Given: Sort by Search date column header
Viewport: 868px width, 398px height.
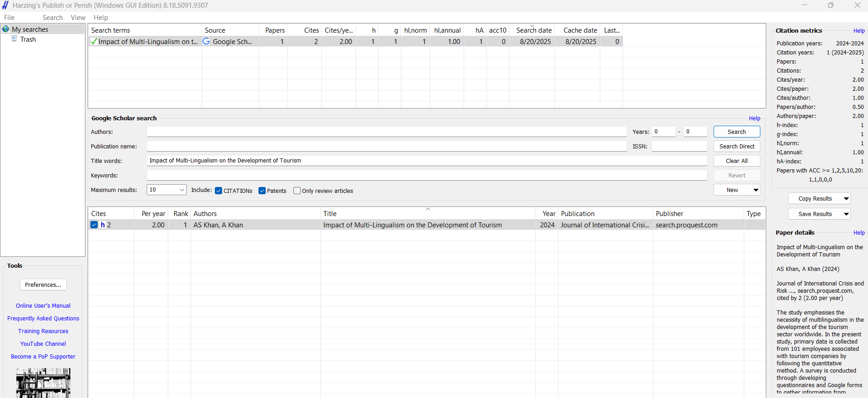Looking at the screenshot, I should point(532,30).
